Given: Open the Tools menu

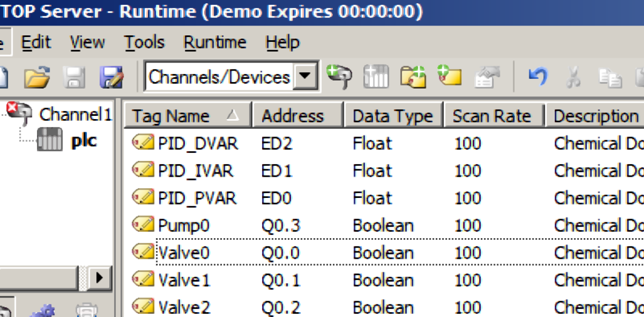Looking at the screenshot, I should [x=145, y=42].
